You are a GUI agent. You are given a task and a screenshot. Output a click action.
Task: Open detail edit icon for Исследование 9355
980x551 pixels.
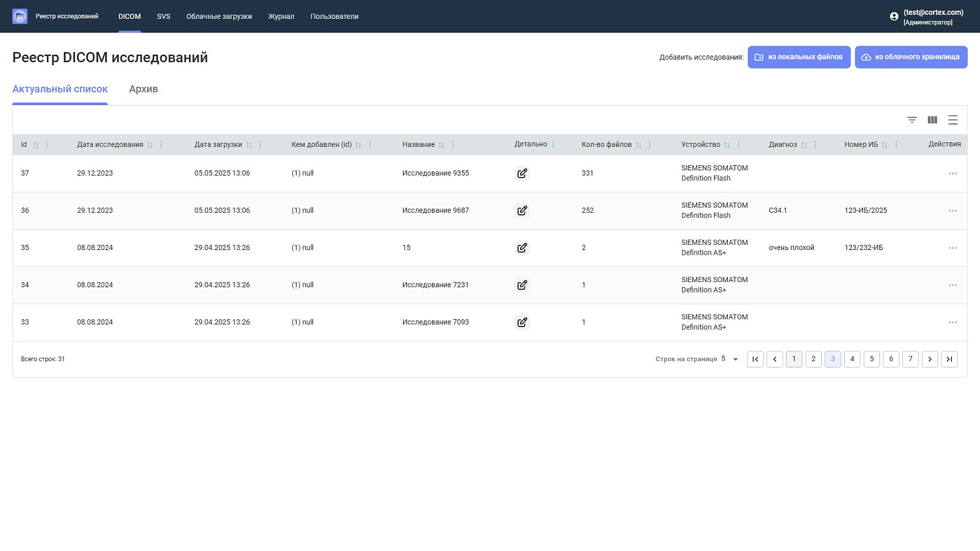pyautogui.click(x=522, y=173)
